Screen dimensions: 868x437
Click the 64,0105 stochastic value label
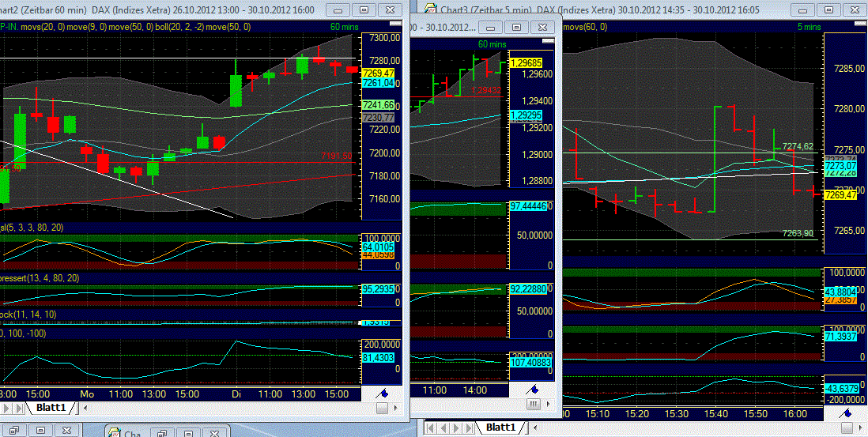click(378, 247)
